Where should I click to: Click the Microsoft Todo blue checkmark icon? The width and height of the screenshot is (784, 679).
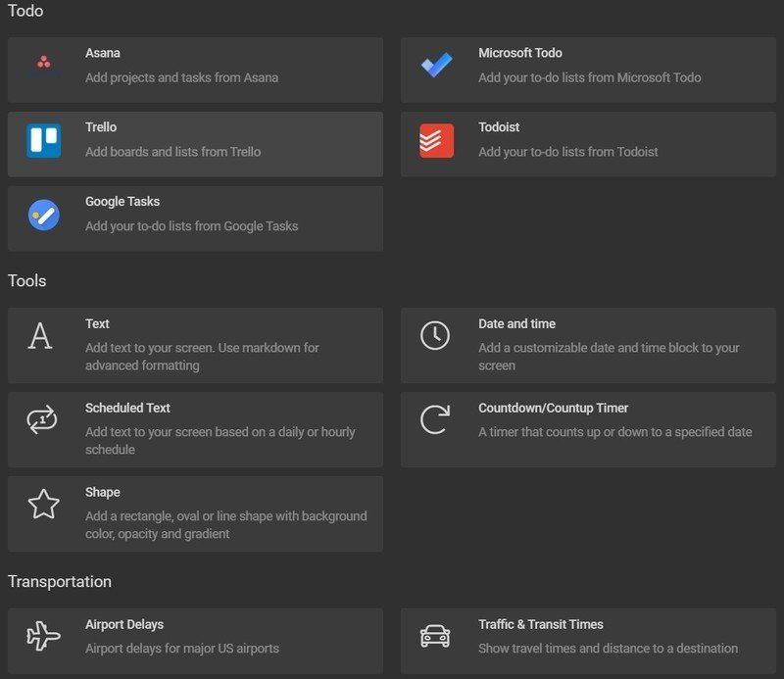click(436, 65)
